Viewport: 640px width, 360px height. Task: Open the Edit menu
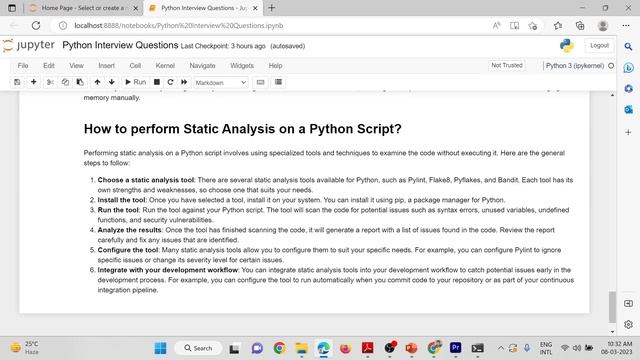tap(49, 65)
